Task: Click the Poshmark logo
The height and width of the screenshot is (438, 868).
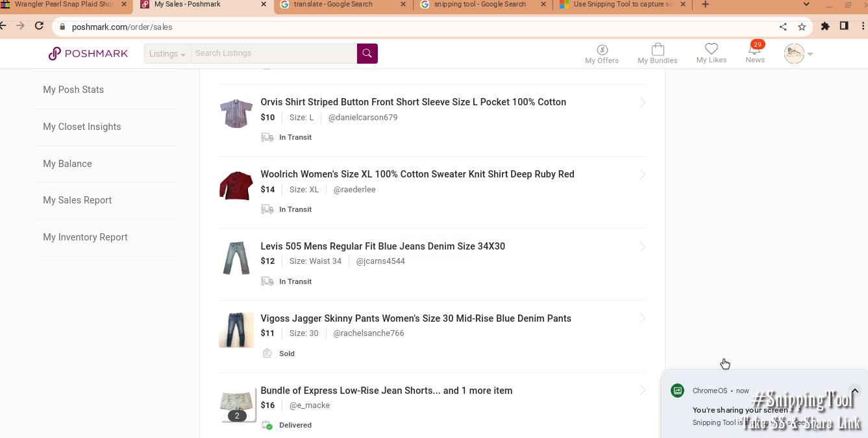Action: 88,53
